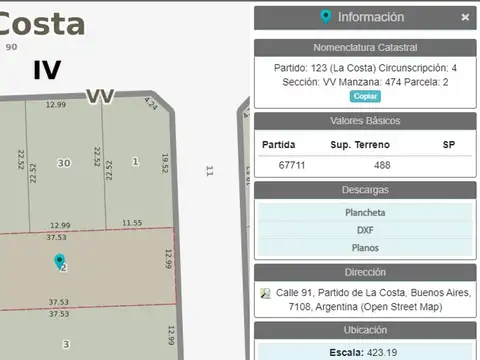Click the Partido: 123 (La Costa) text

click(325, 68)
